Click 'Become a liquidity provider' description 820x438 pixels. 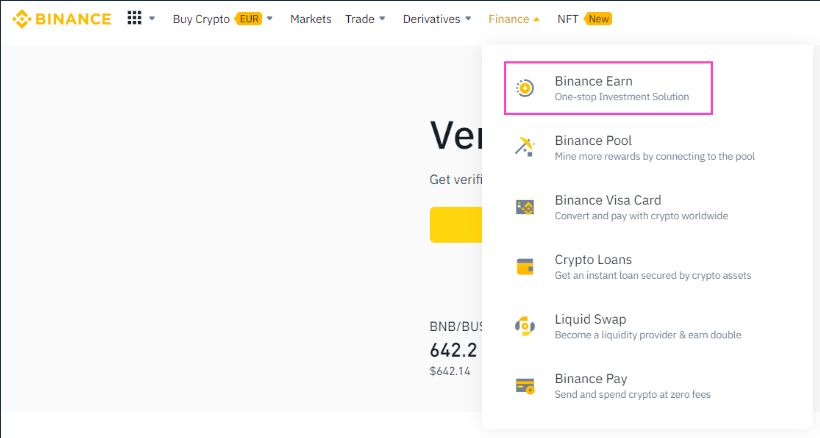pyautogui.click(x=648, y=335)
